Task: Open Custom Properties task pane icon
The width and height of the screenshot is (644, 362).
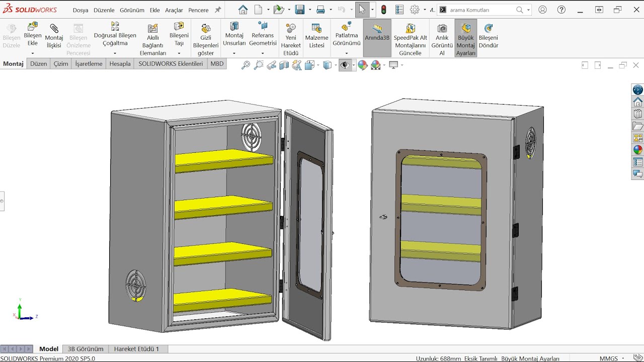Action: point(638,162)
